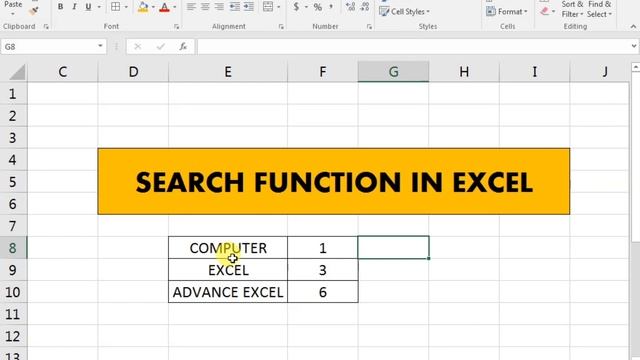The width and height of the screenshot is (640, 360).
Task: Click Merge & Center icon
Action: pos(268,7)
